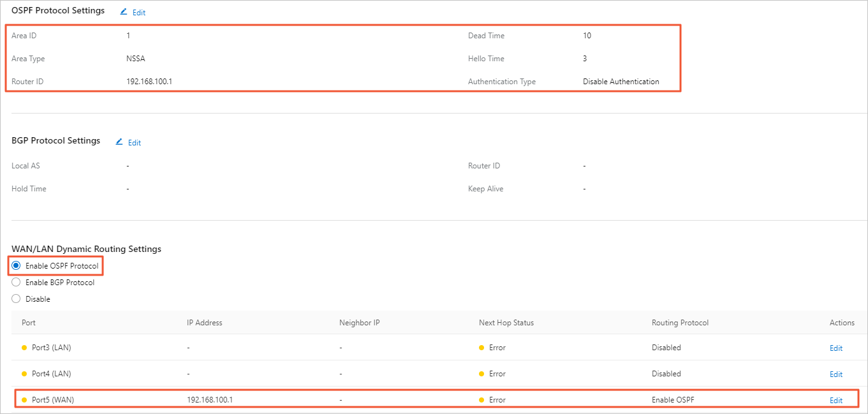Select the Enable OSPF Protocol radio button
This screenshot has height=414, width=868.
coord(16,265)
